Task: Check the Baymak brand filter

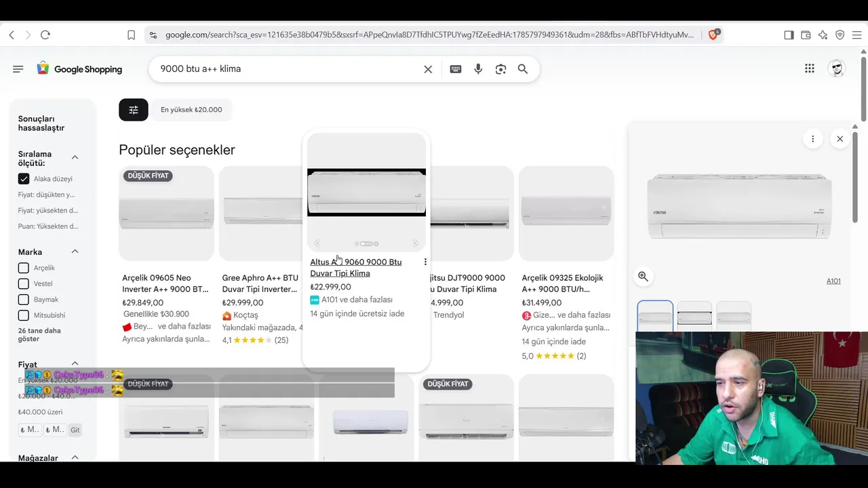Action: [x=24, y=300]
